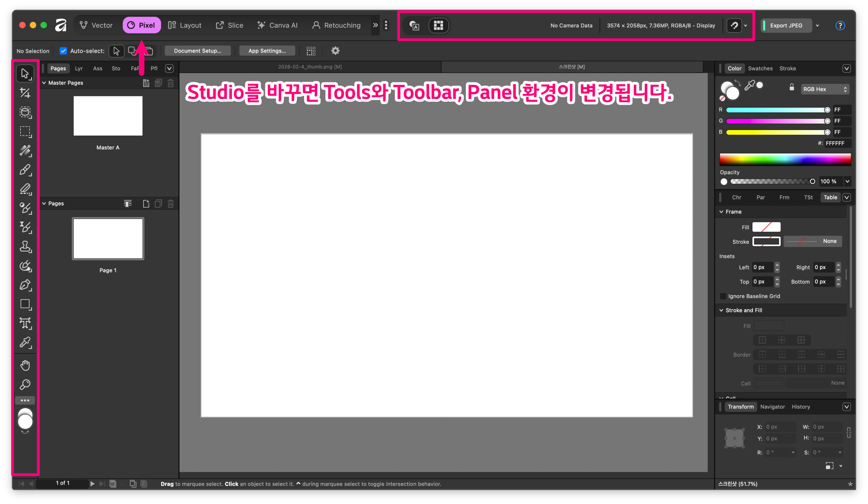Image resolution: width=868 pixels, height=504 pixels.
Task: Select the Zoom magnifier tool
Action: (25, 385)
